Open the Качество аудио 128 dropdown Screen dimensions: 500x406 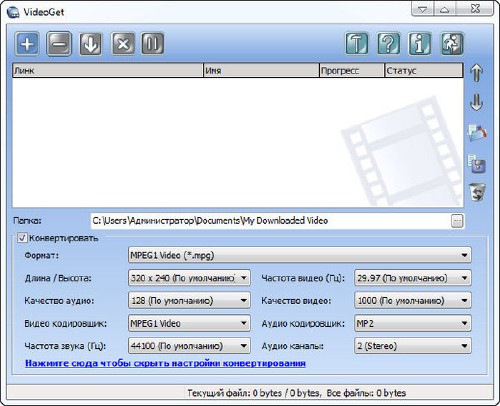tap(189, 301)
